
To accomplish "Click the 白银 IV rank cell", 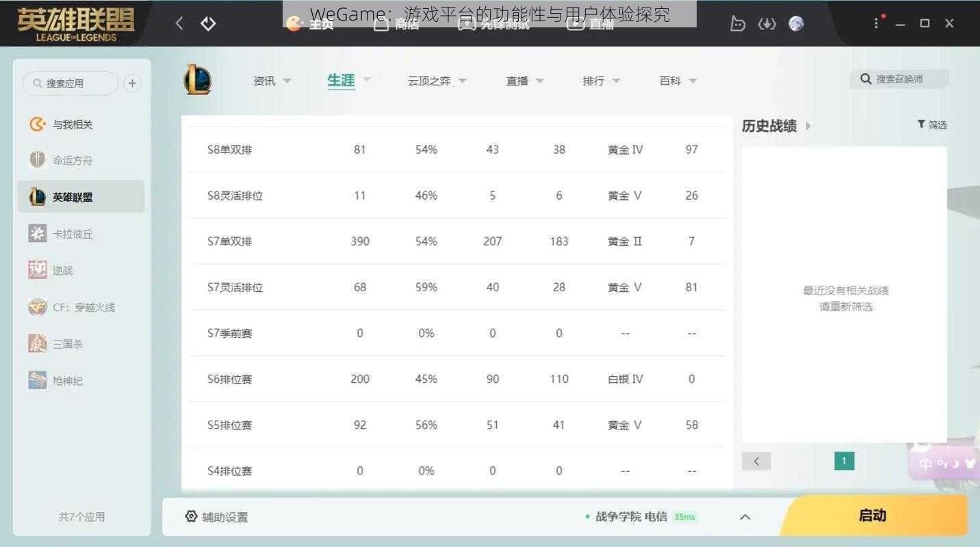I will coord(625,379).
